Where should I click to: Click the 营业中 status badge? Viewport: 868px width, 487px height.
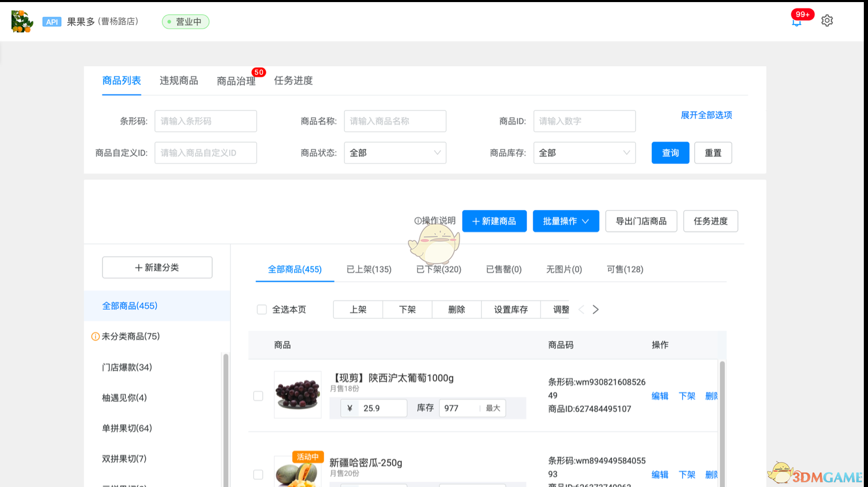click(x=185, y=21)
